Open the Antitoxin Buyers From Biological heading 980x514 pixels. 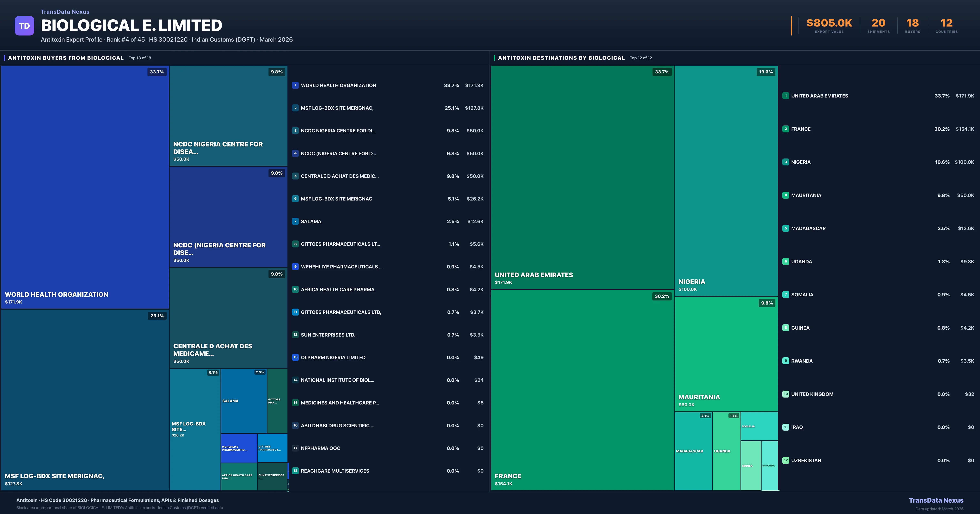66,58
